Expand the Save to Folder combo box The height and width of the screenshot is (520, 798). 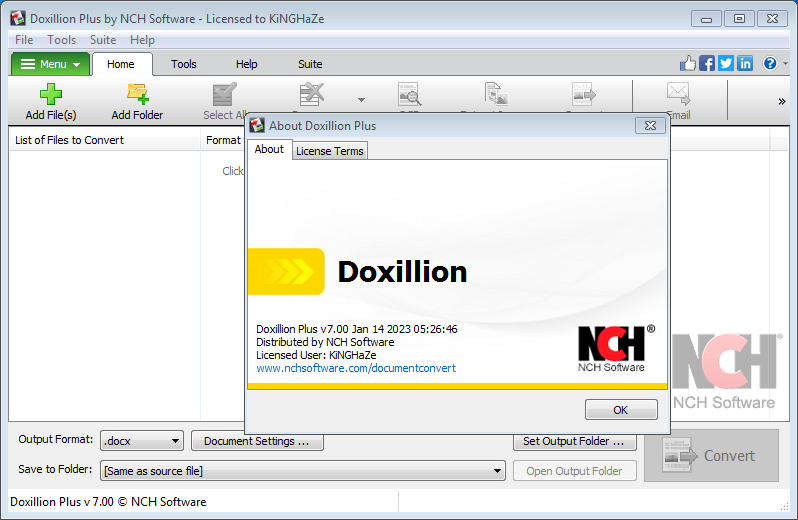coord(303,471)
